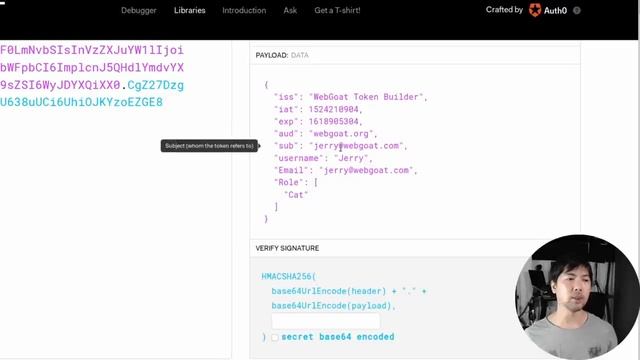The width and height of the screenshot is (640, 360).
Task: Click the VERIFY SIGNATURE section header
Action: (x=287, y=248)
